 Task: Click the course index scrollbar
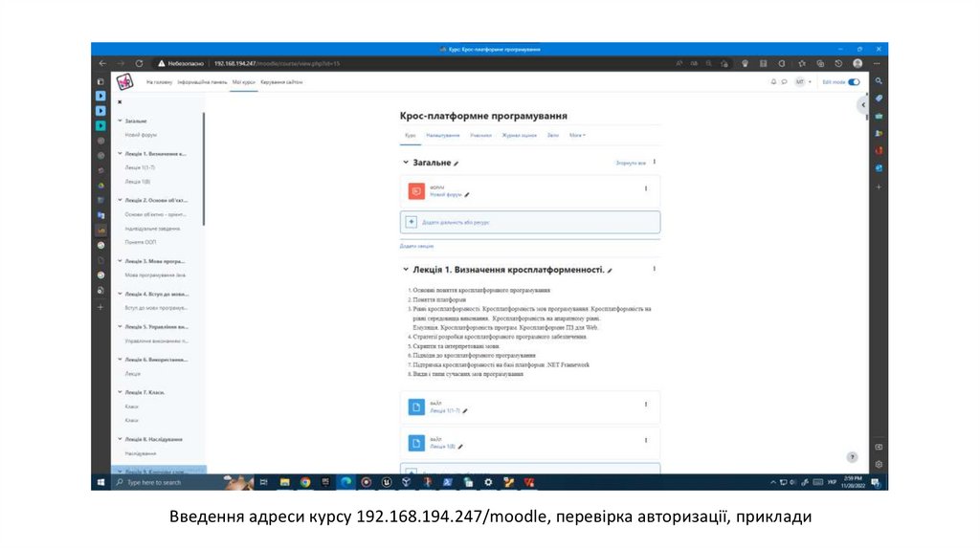coord(204,168)
